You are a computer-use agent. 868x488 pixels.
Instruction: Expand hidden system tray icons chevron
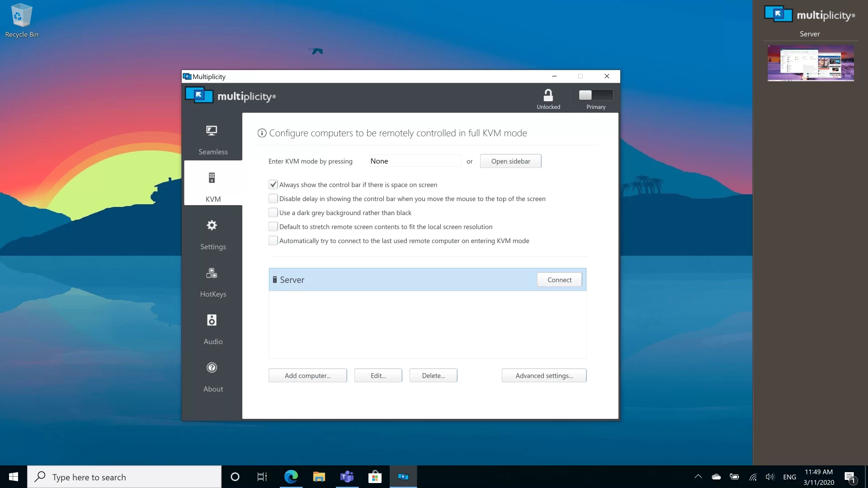698,477
